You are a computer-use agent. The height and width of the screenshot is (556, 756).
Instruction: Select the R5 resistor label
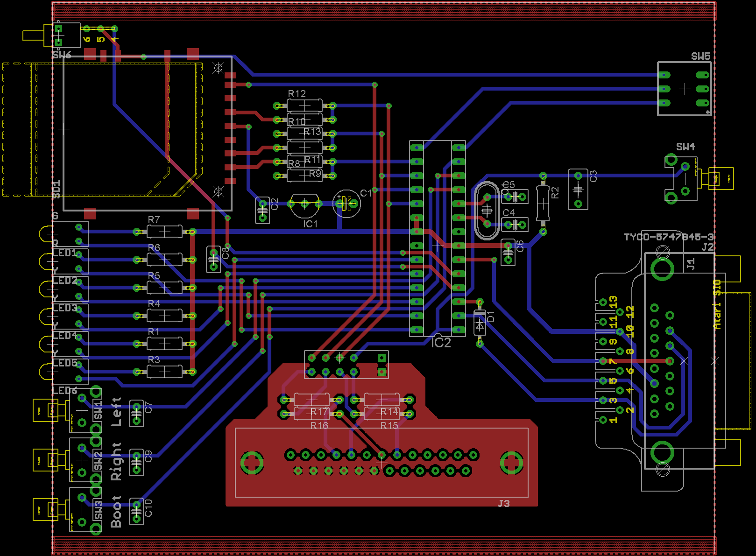point(154,276)
